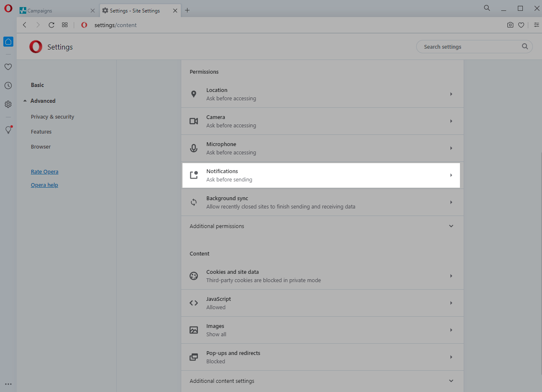Click the sidebar bookmarks heart icon
Image resolution: width=542 pixels, height=392 pixels.
(8, 67)
